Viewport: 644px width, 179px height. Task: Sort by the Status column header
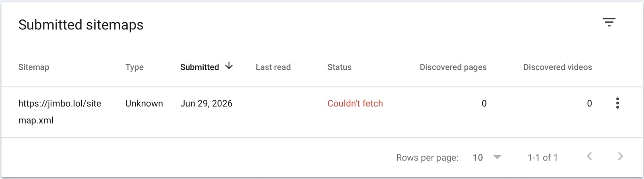(339, 67)
